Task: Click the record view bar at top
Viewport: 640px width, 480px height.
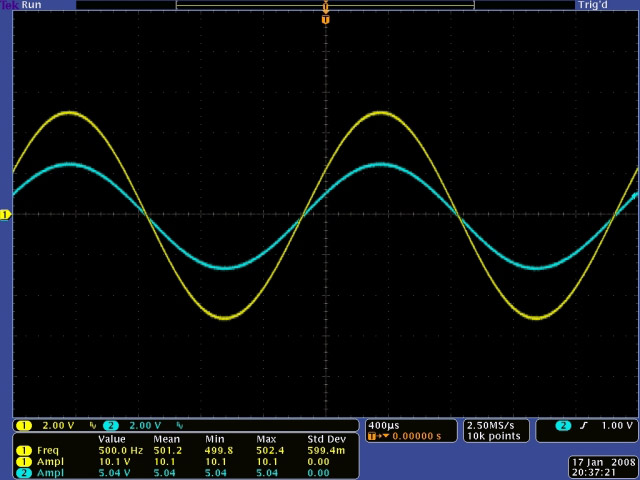Action: pyautogui.click(x=325, y=6)
